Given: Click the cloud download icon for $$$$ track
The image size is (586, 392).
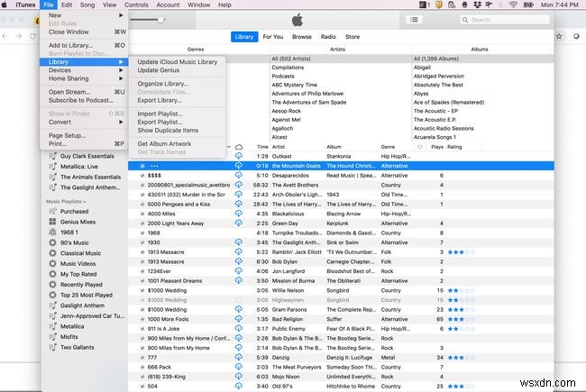Looking at the screenshot, I should pos(238,175).
